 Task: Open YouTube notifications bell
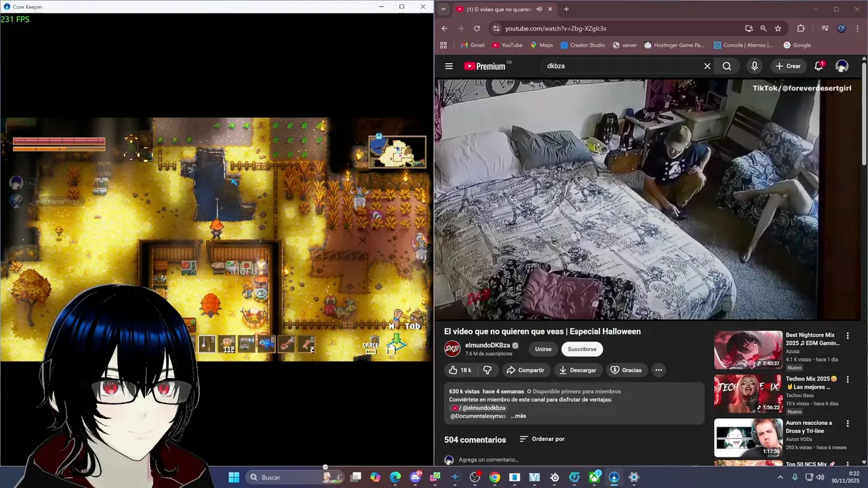click(818, 66)
